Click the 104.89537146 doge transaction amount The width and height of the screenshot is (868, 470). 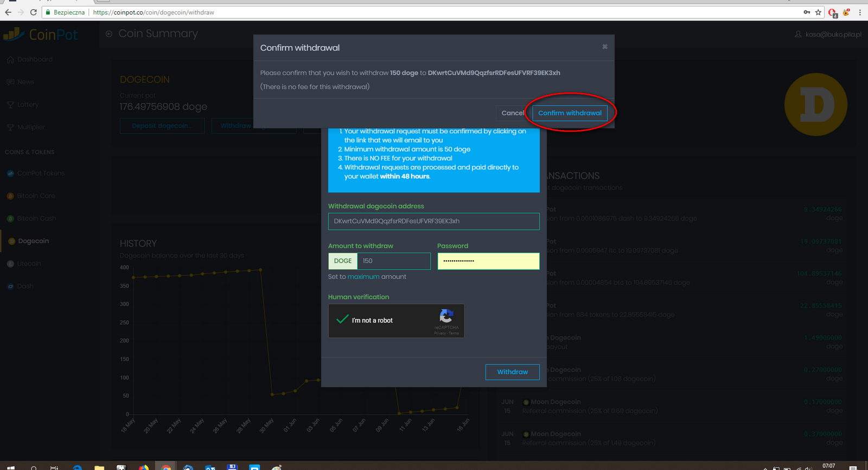coord(819,274)
